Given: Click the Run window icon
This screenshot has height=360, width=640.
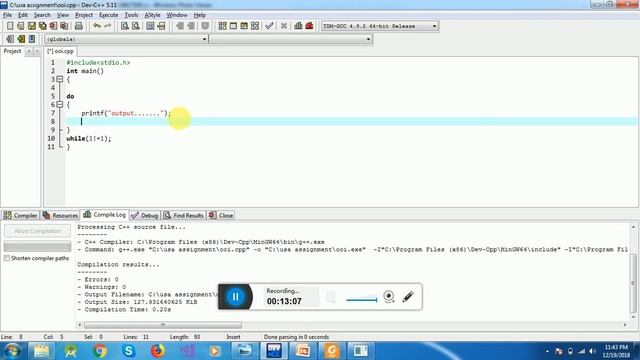Looking at the screenshot, I should click(x=233, y=26).
